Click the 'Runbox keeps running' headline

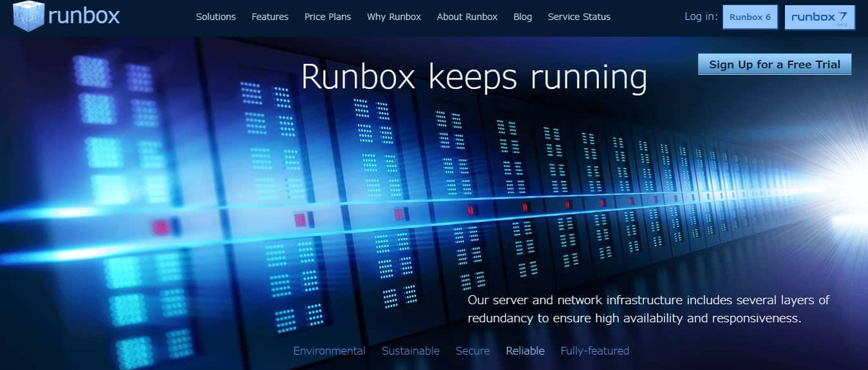pyautogui.click(x=474, y=77)
